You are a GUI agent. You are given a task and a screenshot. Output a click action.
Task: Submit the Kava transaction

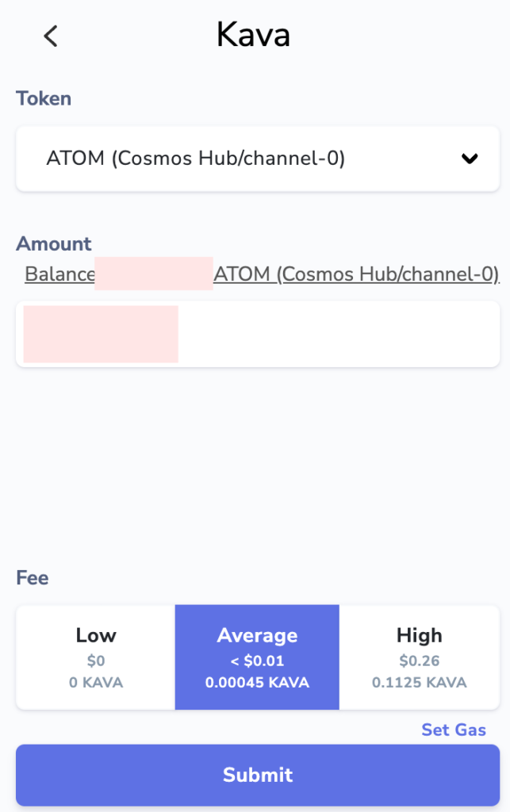(257, 775)
